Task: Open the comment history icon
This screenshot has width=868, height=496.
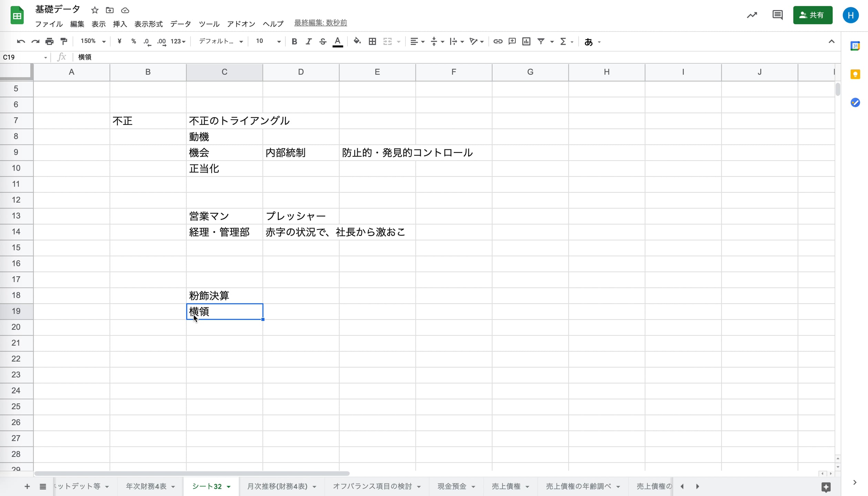Action: [777, 15]
